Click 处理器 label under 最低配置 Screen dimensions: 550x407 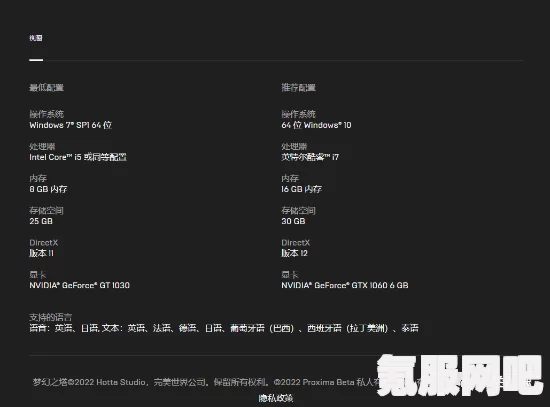(42, 146)
